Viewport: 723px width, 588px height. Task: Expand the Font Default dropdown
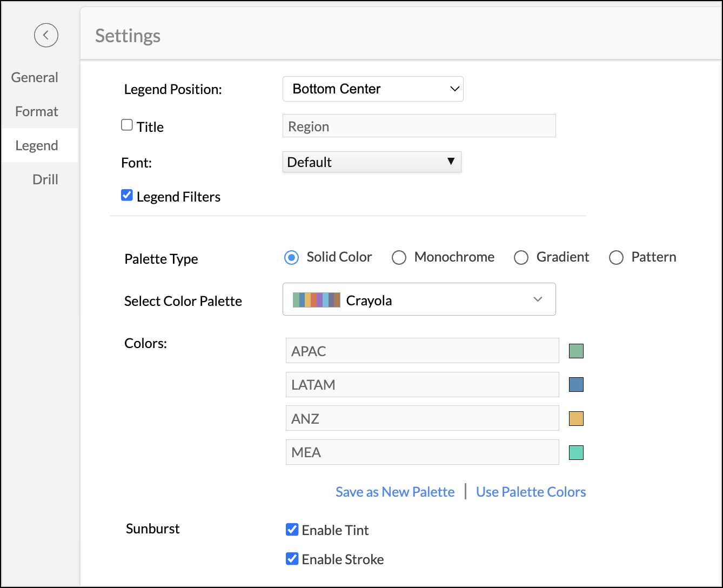(372, 162)
